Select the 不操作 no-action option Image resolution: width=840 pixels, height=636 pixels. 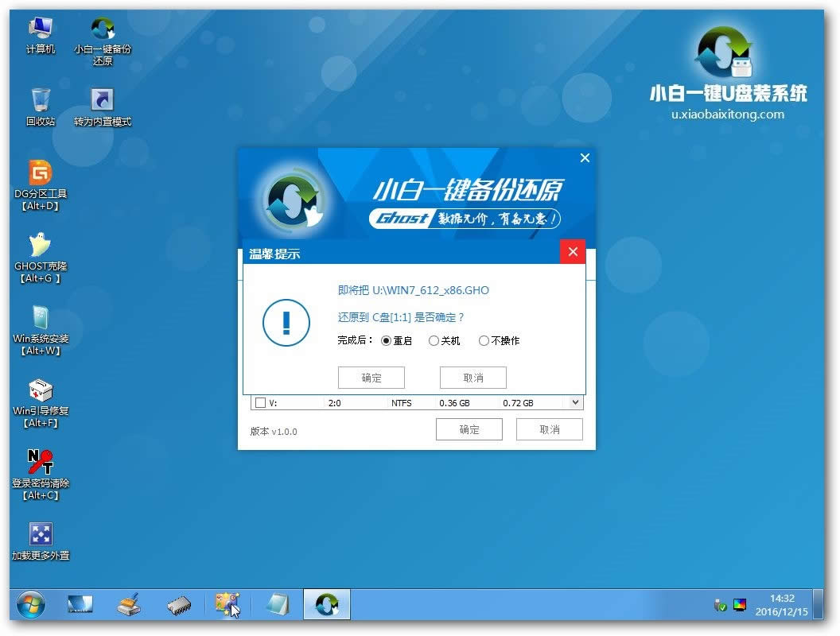point(484,340)
